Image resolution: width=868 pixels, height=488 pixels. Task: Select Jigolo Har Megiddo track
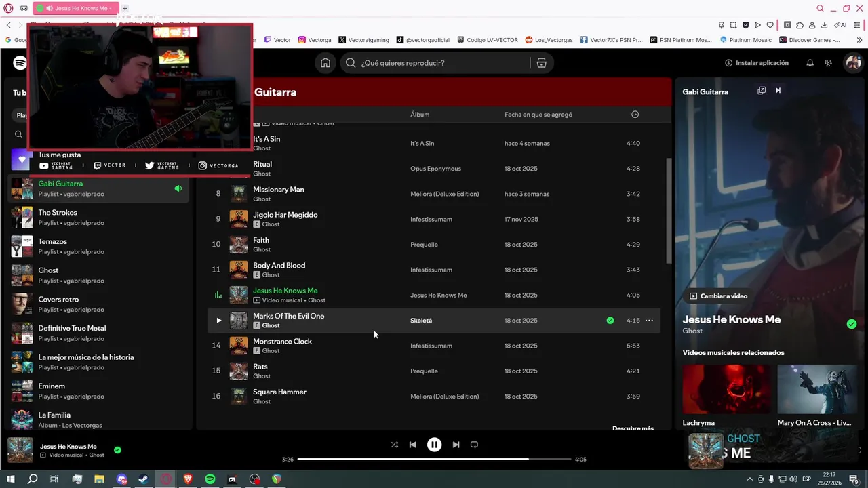pos(434,219)
